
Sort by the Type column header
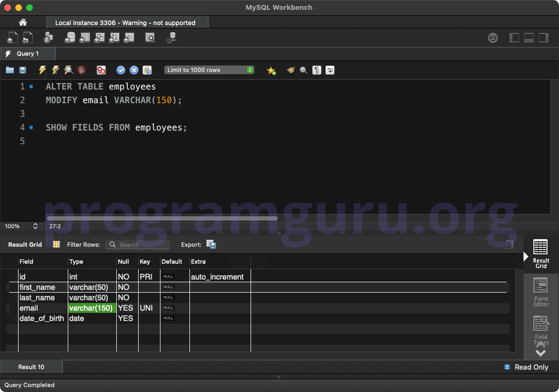tap(92, 262)
